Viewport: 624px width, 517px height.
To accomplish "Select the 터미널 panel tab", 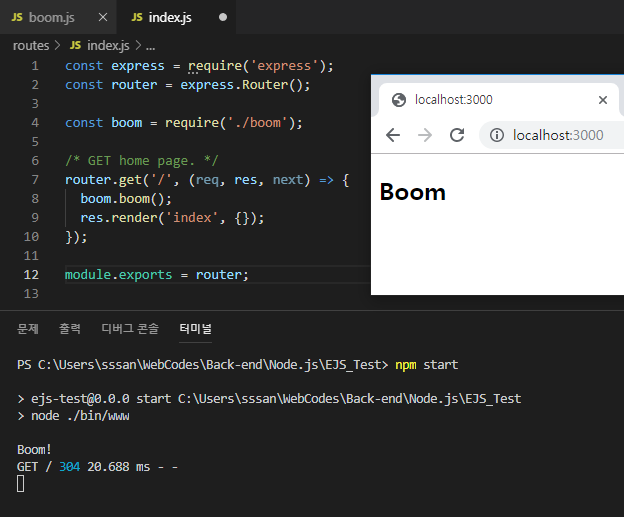I will [x=195, y=329].
